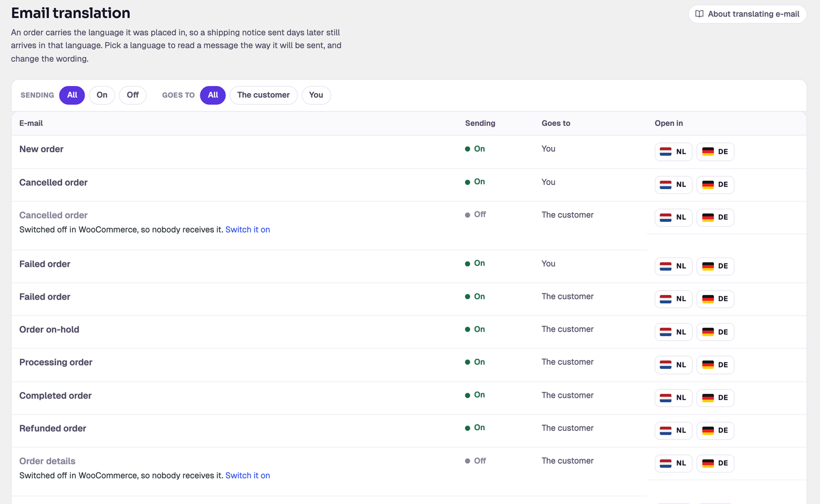Click the Off status in Order details row
The height and width of the screenshot is (504, 820).
point(476,461)
